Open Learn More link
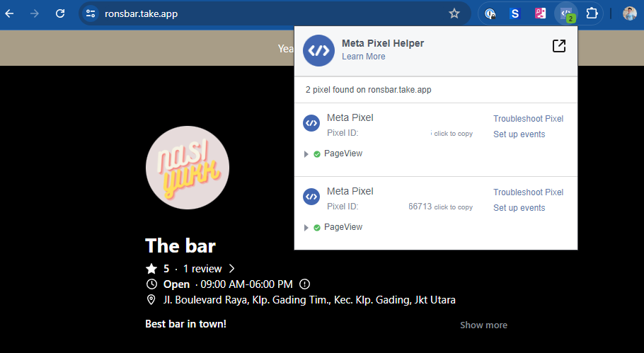Viewport: 644px width, 353px height. click(x=364, y=57)
